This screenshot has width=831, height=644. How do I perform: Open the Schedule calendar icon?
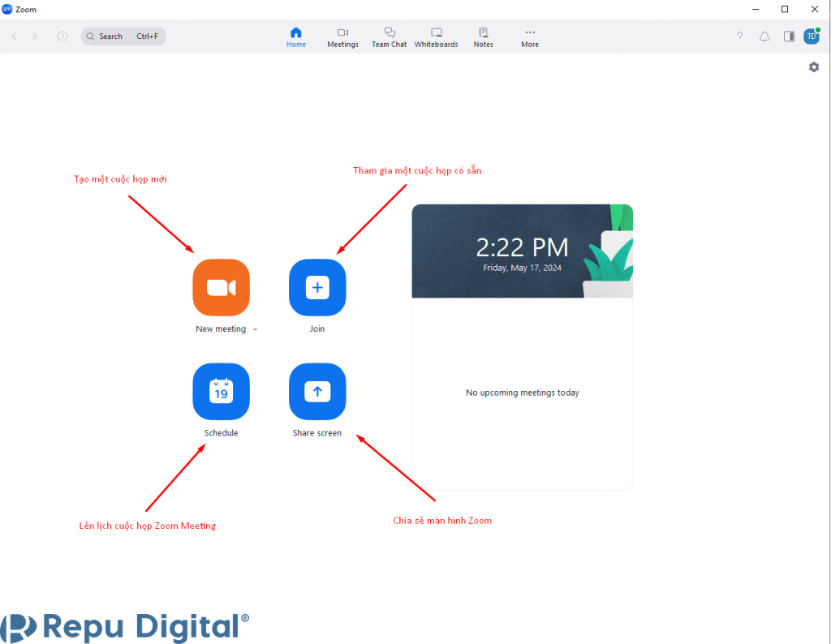221,392
